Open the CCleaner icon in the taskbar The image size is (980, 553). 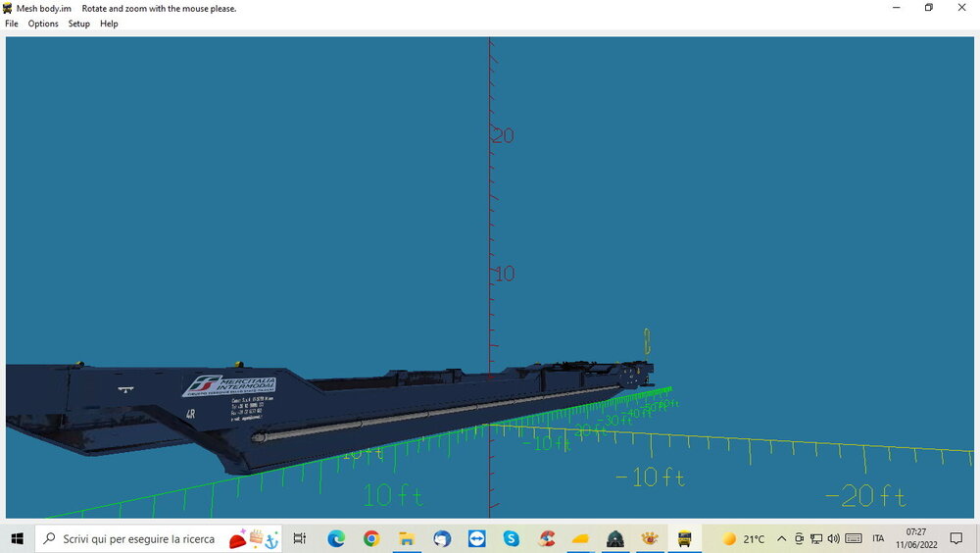pos(547,538)
